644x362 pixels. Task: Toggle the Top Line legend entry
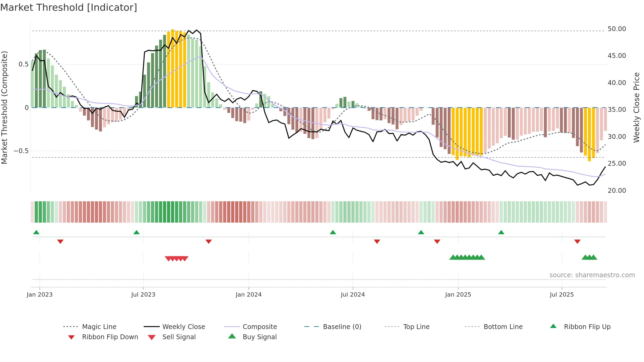407,327
